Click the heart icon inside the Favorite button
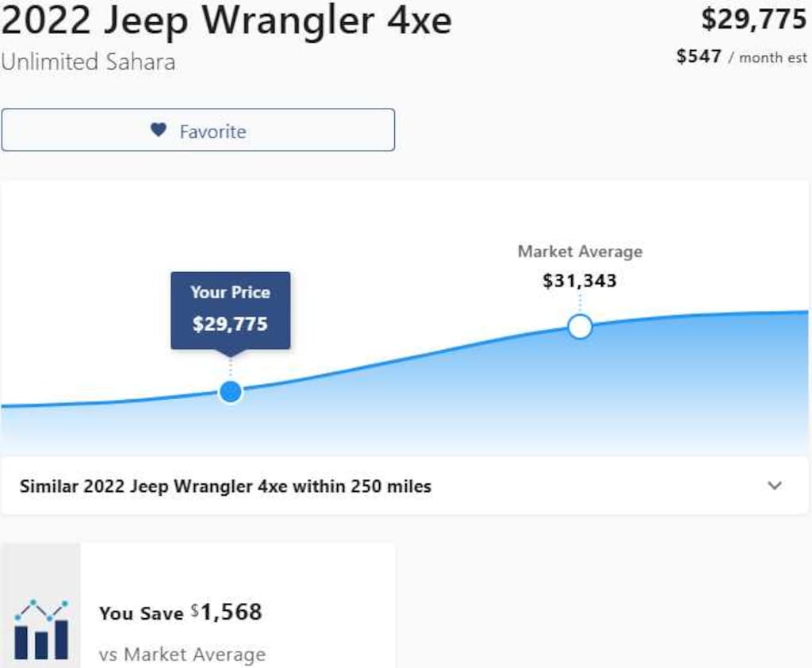Screen dimensions: 812x668 pos(158,129)
